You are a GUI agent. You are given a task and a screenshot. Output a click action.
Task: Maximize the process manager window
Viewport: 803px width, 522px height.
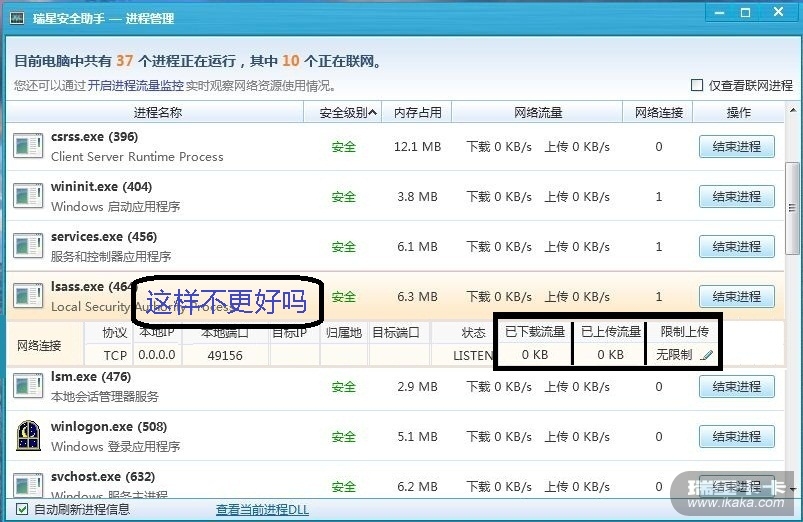(x=746, y=12)
